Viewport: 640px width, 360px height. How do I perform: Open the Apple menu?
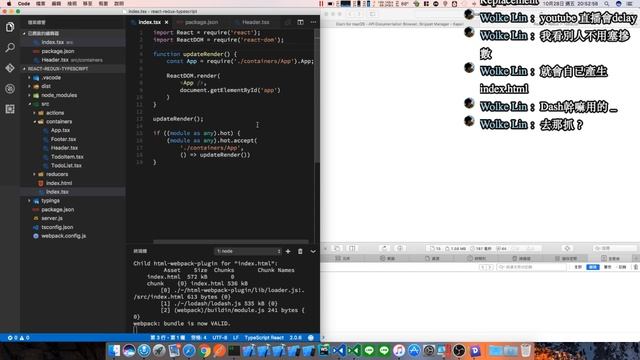click(9, 4)
